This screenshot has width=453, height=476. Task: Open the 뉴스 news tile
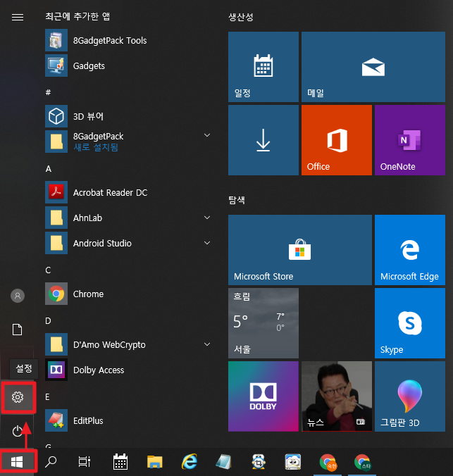tap(337, 396)
